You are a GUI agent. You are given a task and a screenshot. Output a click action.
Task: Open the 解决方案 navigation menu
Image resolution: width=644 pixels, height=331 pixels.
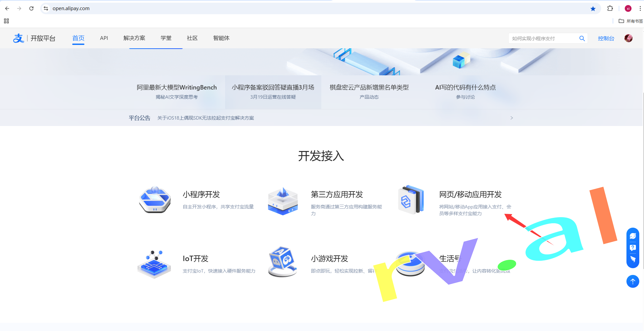coord(134,38)
